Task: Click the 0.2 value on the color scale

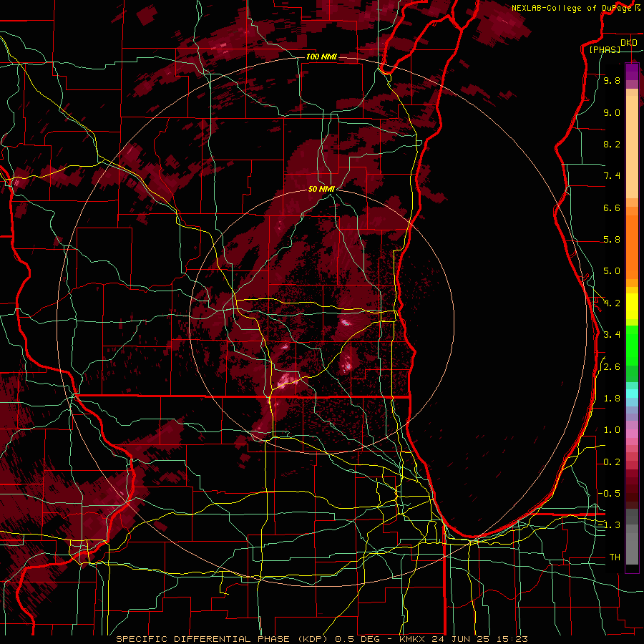Action: (612, 462)
